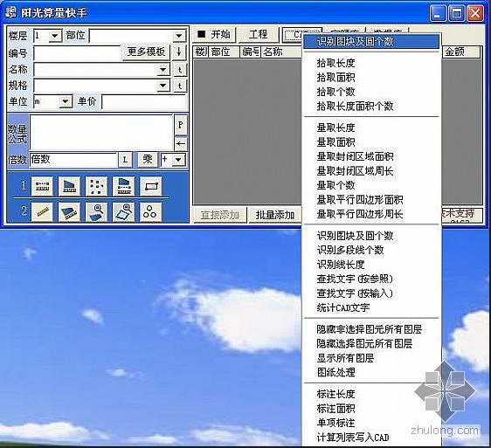
Task: Choose 查找文字(按输入) from the menu
Action: point(371,293)
